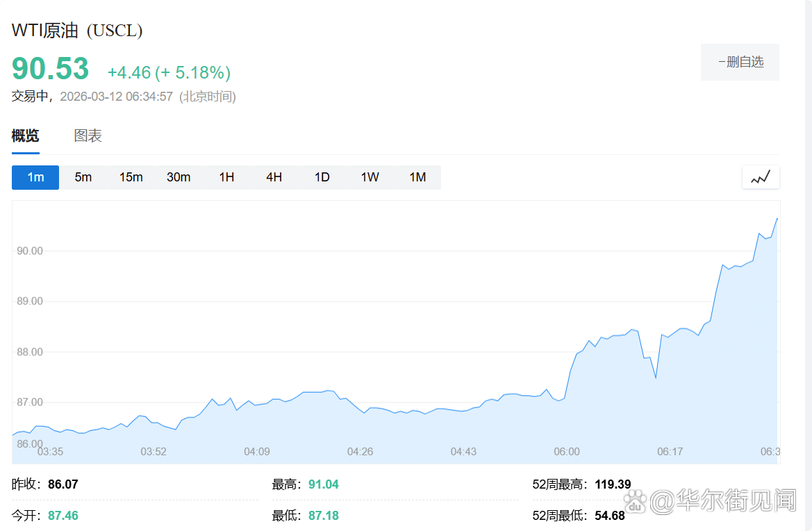
Task: Click the 52周最高 value 119.39
Action: tap(613, 484)
